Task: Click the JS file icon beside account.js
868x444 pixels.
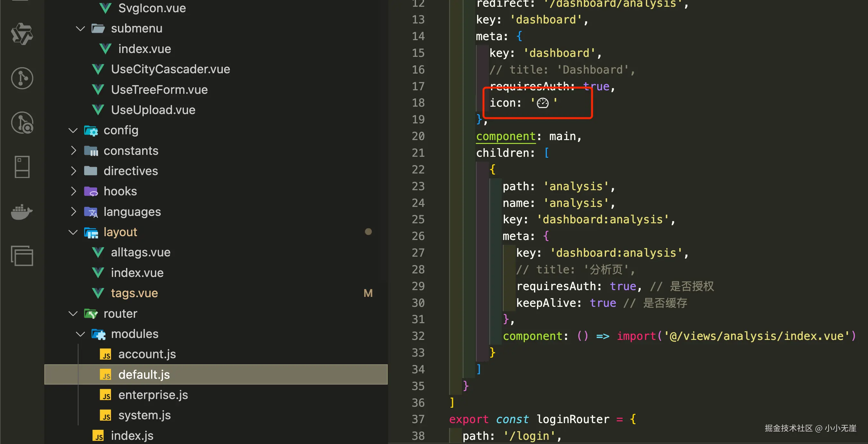Action: 106,354
